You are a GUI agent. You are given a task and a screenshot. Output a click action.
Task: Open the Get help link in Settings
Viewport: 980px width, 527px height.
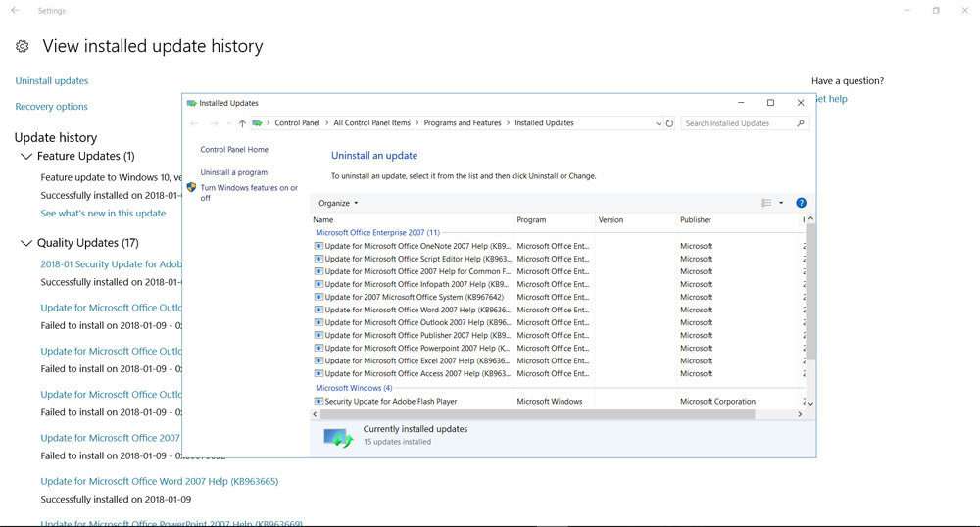[x=832, y=99]
